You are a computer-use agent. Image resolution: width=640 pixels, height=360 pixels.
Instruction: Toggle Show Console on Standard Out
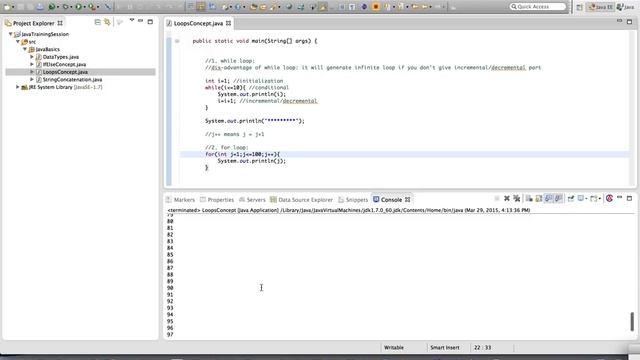coord(549,198)
